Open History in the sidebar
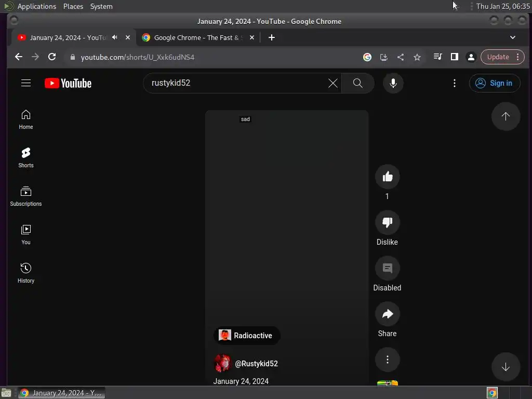532x399 pixels. tap(26, 273)
